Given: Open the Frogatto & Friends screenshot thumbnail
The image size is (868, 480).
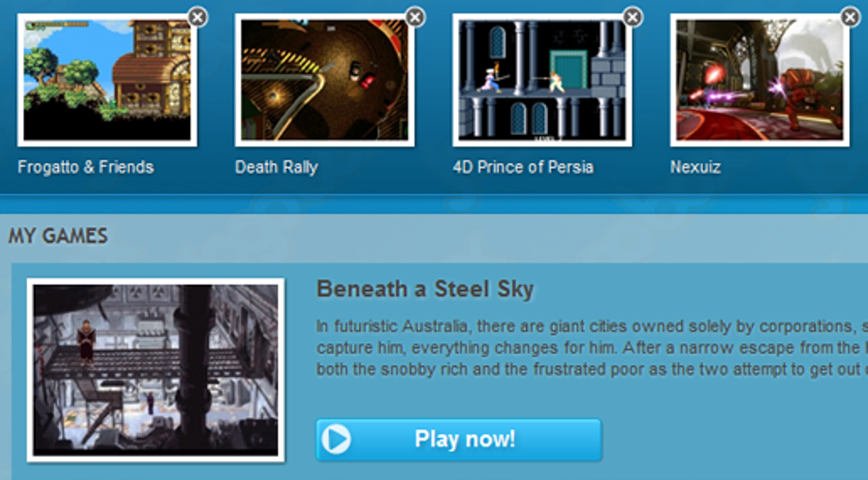Looking at the screenshot, I should [107, 80].
